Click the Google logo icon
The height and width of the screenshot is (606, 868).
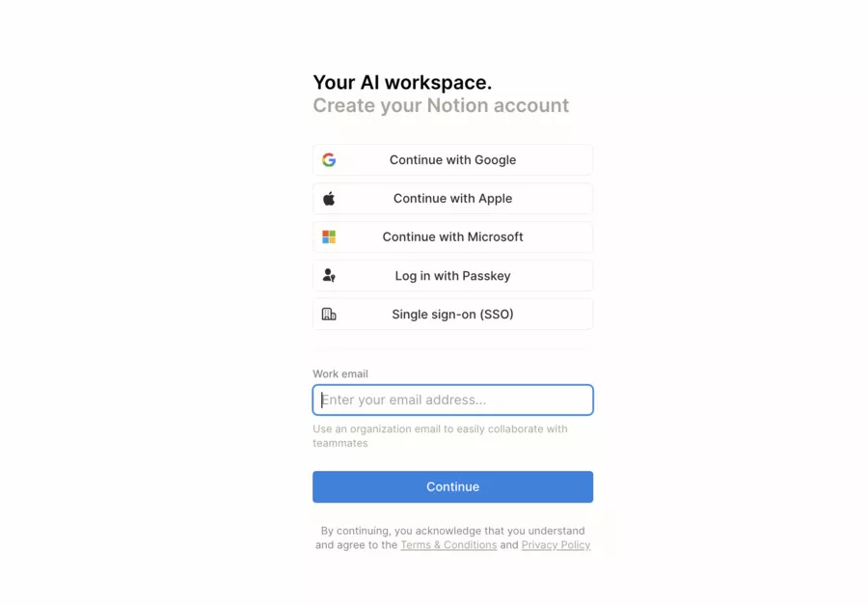(330, 159)
